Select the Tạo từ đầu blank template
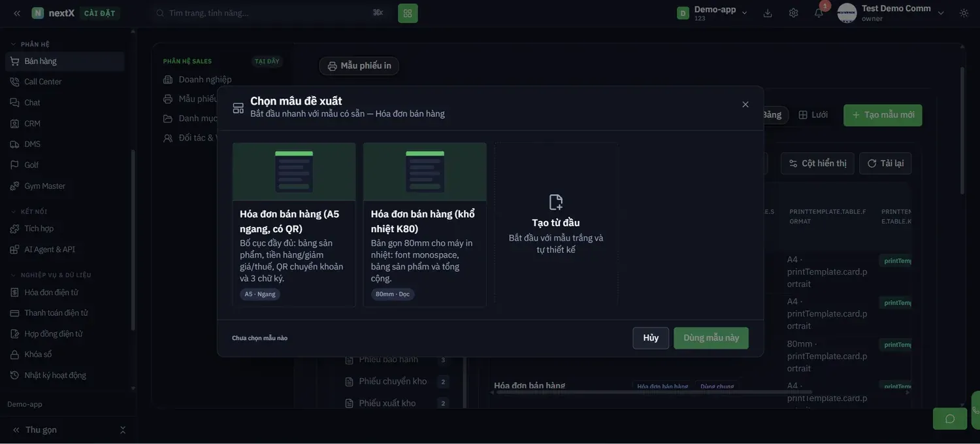980x444 pixels. pos(556,224)
